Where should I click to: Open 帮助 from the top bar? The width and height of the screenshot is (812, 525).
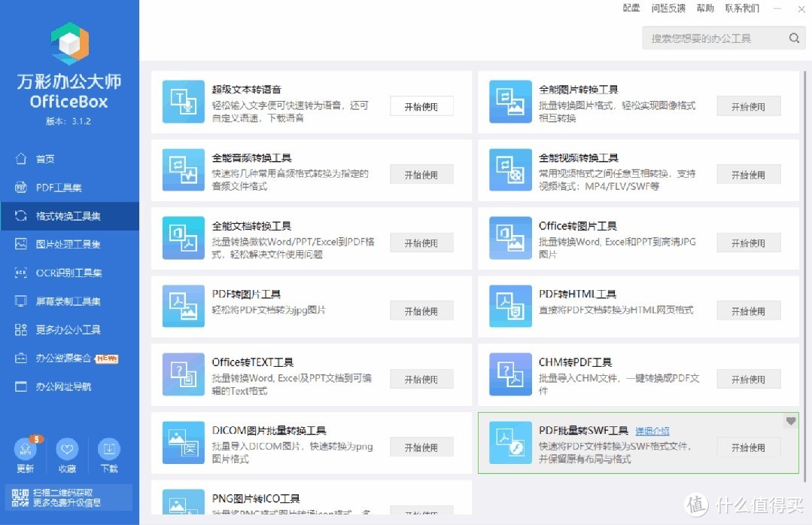tap(704, 8)
